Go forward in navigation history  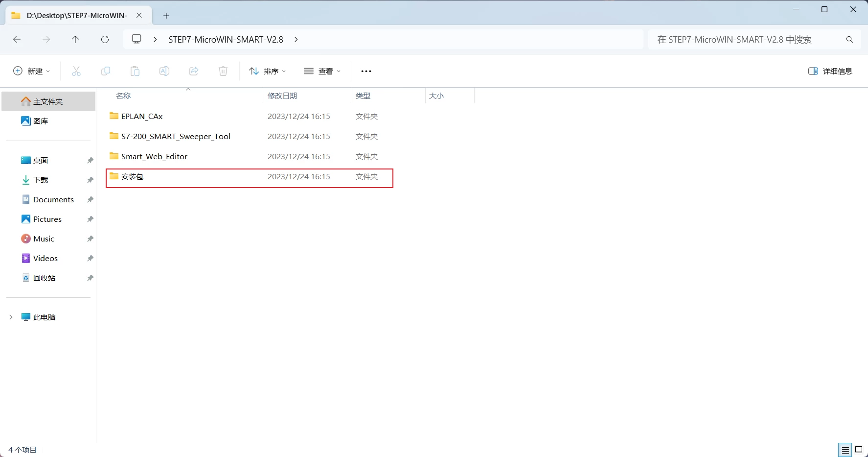(x=46, y=39)
